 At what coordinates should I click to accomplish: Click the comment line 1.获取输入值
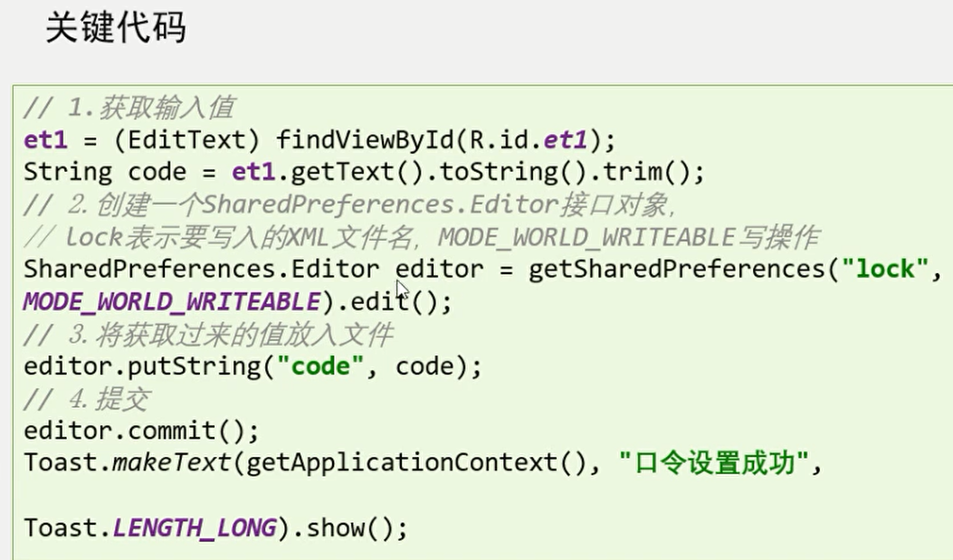coord(129,108)
